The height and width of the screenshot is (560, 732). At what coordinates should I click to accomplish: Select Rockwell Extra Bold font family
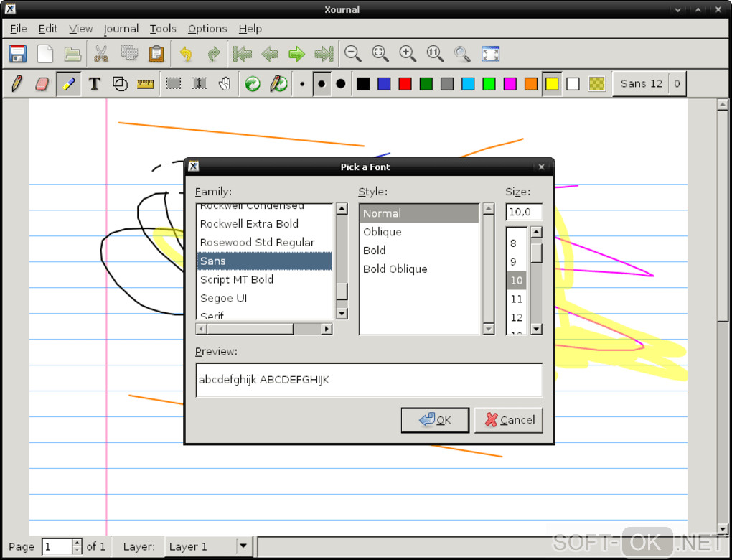point(264,224)
